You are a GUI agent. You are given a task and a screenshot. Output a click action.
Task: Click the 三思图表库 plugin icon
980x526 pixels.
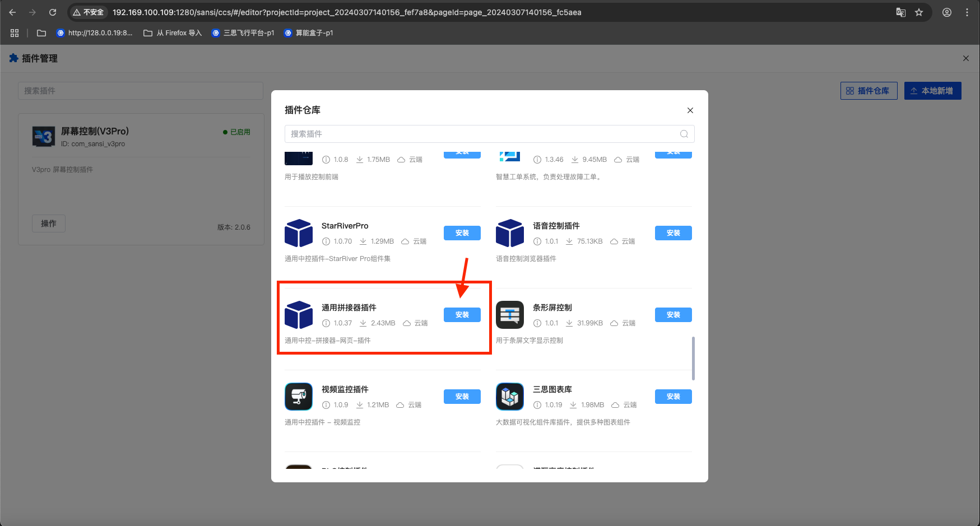point(510,397)
